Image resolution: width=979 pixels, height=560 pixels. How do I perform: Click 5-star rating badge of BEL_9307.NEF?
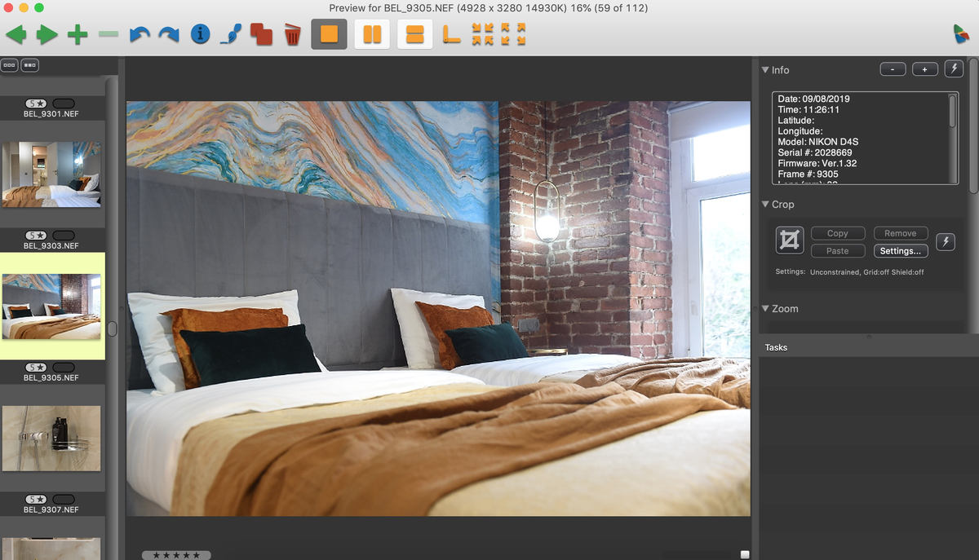37,499
